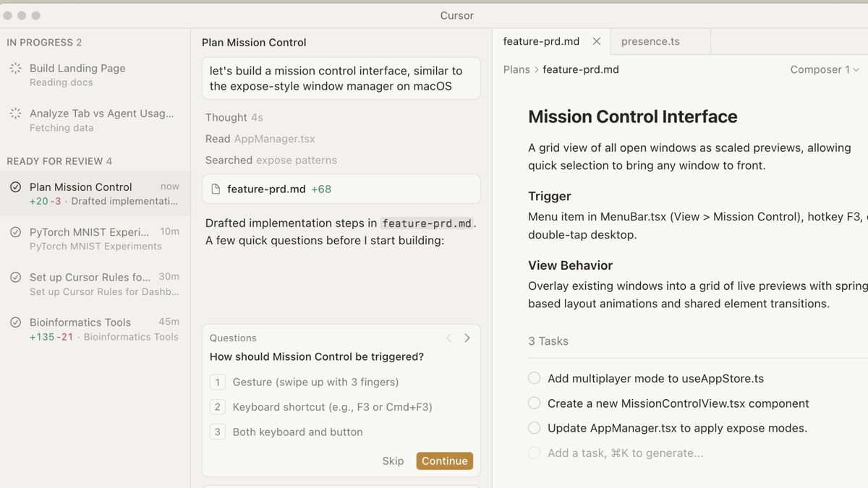This screenshot has width=868, height=488.
Task: Click the checkmark icon next to Bioinformatics Tools
Action: point(15,322)
